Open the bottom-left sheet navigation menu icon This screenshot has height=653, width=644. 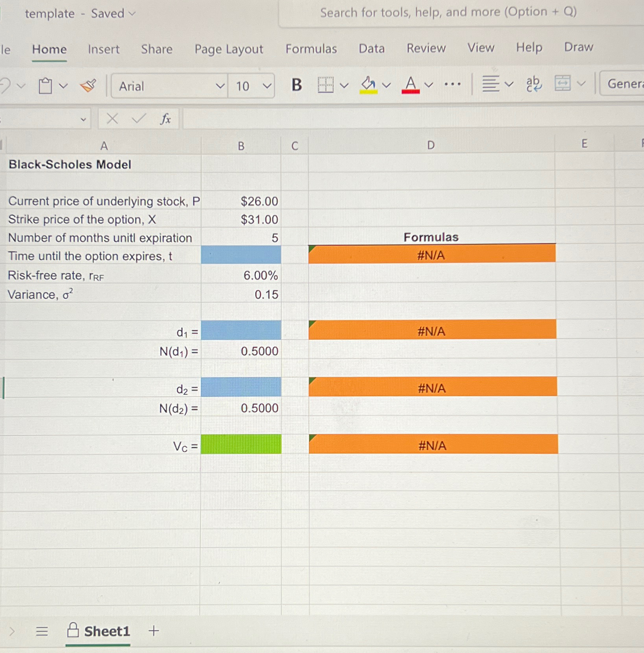click(41, 631)
